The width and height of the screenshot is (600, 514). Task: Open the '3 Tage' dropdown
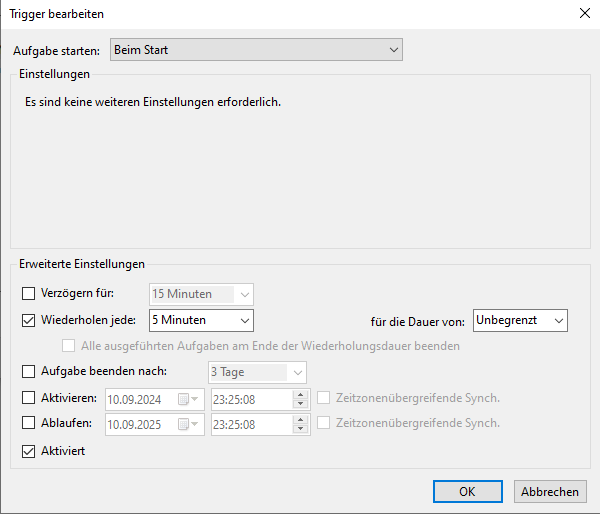click(257, 372)
